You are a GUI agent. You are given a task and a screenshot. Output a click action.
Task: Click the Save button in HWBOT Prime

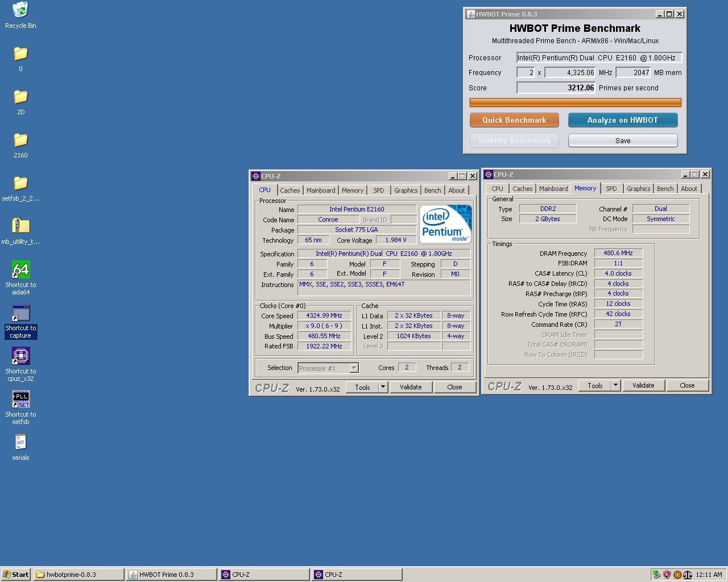(623, 140)
